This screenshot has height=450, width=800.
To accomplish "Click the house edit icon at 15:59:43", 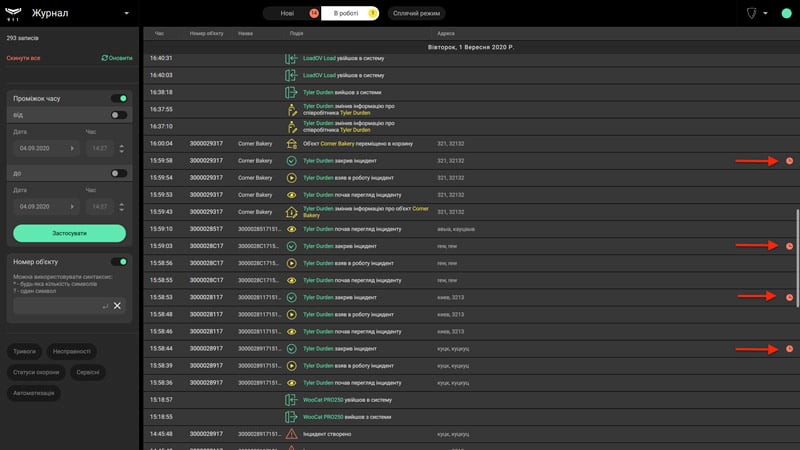I will tap(291, 212).
